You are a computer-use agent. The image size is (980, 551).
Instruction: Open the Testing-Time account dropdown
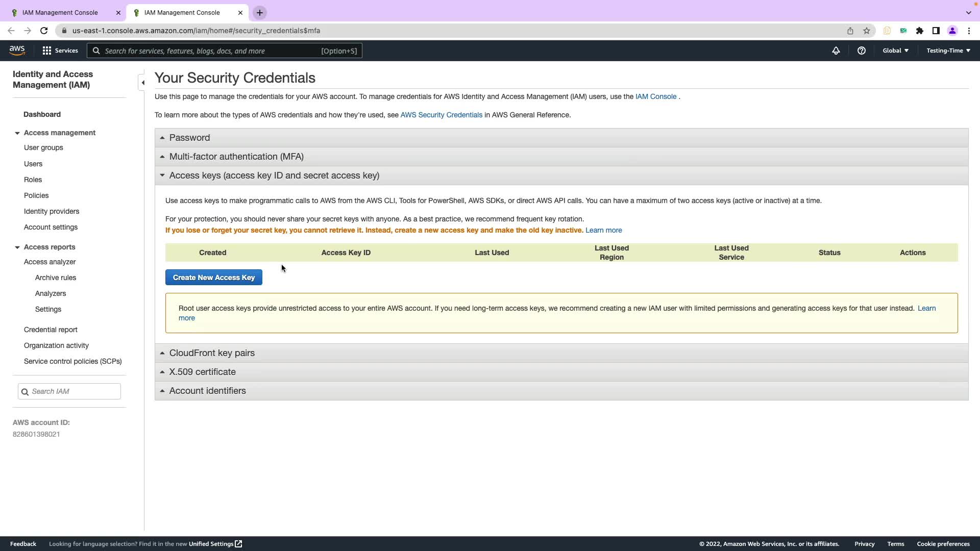click(948, 51)
